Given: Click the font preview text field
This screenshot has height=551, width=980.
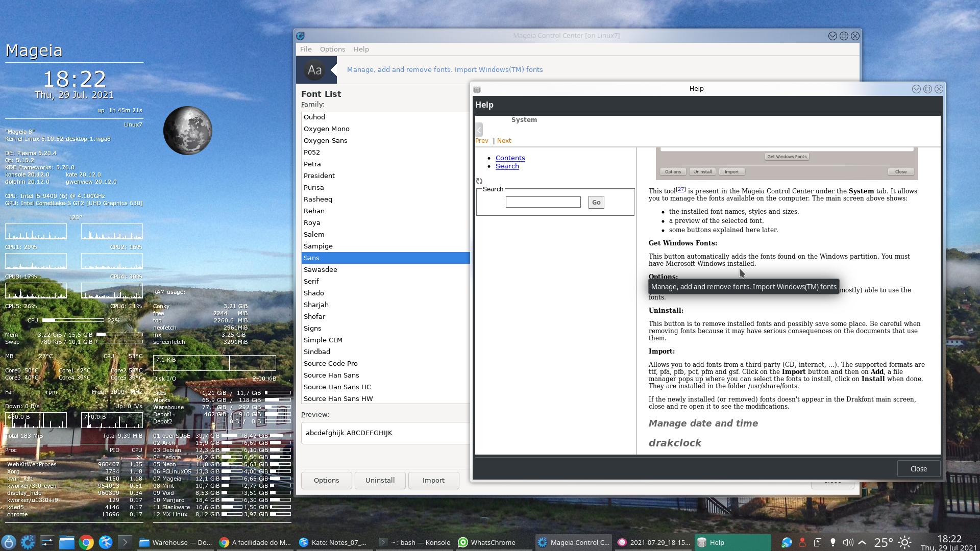Looking at the screenshot, I should [385, 433].
